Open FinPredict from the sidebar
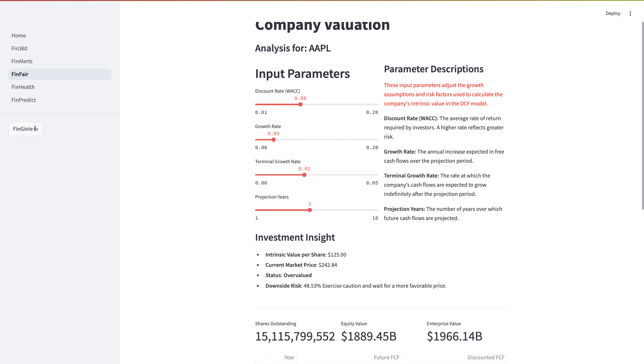The image size is (644, 364). coord(24,100)
